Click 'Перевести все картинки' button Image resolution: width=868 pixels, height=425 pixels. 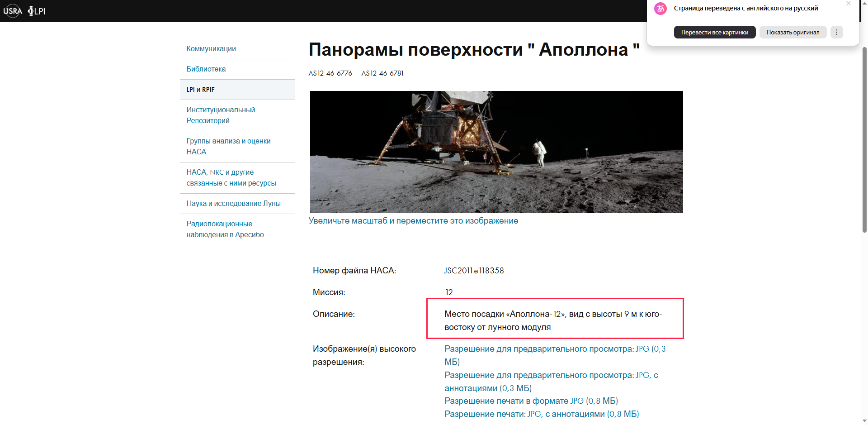click(714, 32)
